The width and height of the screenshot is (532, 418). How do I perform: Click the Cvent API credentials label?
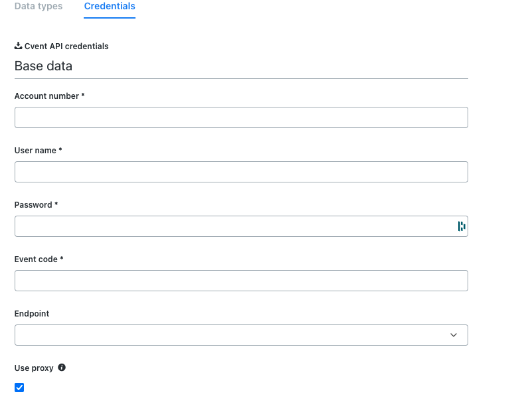(66, 46)
